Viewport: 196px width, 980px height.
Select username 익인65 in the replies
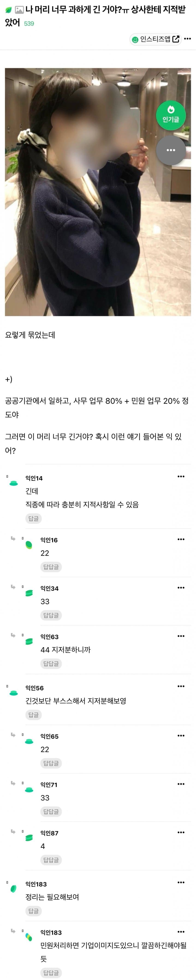pos(50,736)
